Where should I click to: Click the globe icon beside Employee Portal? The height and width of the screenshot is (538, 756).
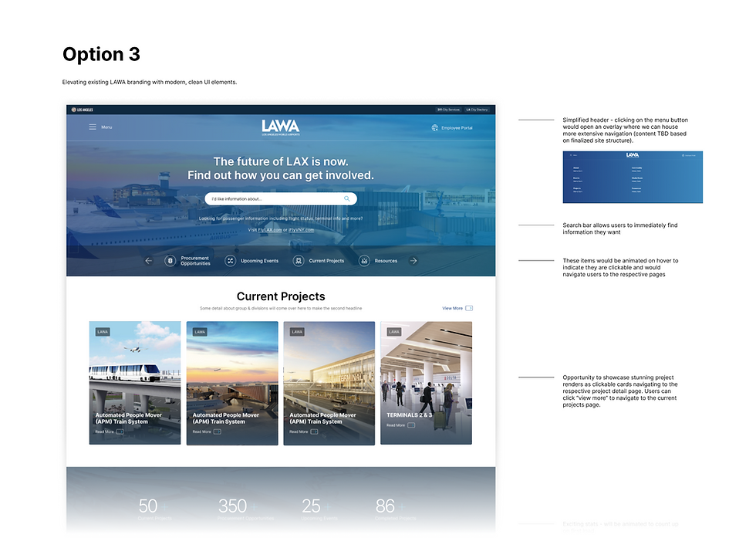[x=435, y=128]
